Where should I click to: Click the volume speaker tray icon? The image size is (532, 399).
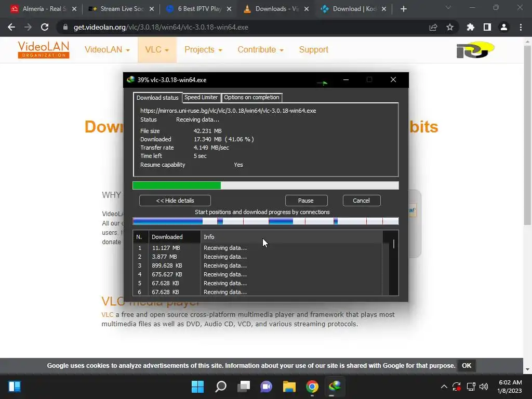(x=484, y=387)
